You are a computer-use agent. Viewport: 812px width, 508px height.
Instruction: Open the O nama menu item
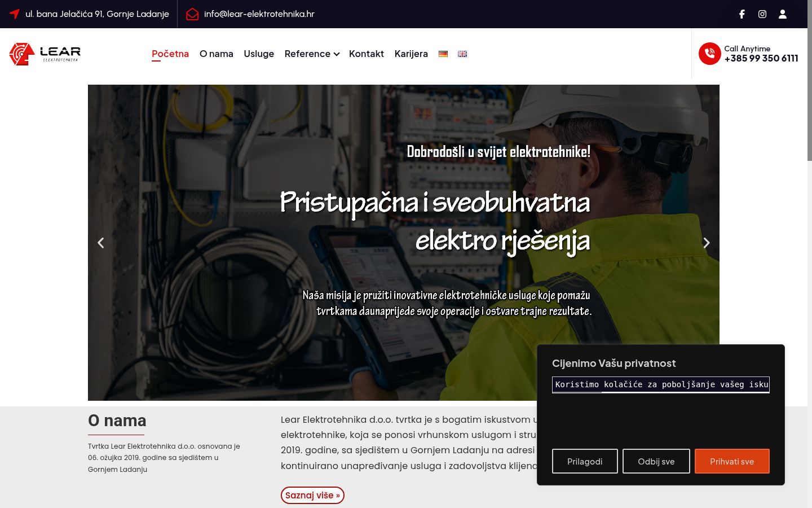[x=217, y=54]
